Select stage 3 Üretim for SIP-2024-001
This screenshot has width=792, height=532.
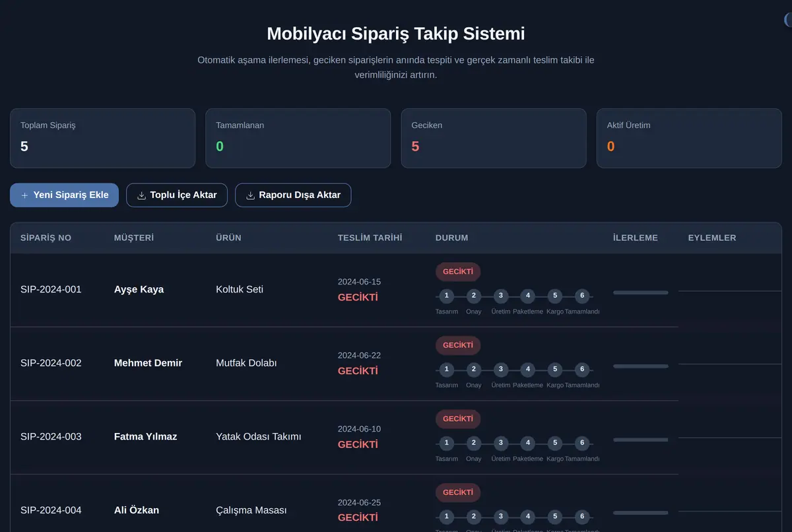(501, 296)
